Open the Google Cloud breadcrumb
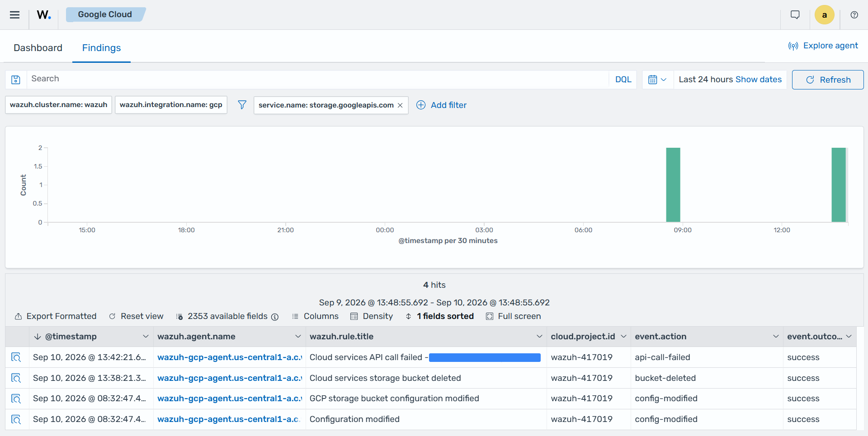The height and width of the screenshot is (436, 868). [x=105, y=14]
